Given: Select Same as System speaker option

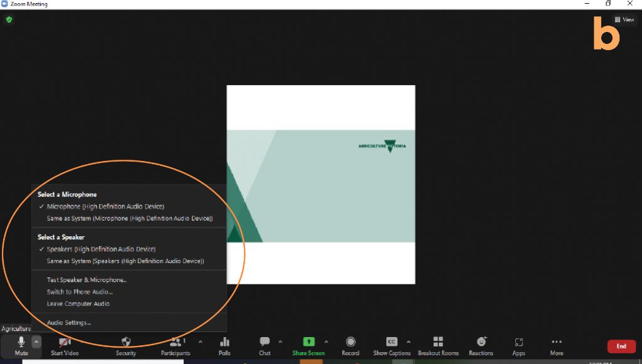Looking at the screenshot, I should coord(125,261).
